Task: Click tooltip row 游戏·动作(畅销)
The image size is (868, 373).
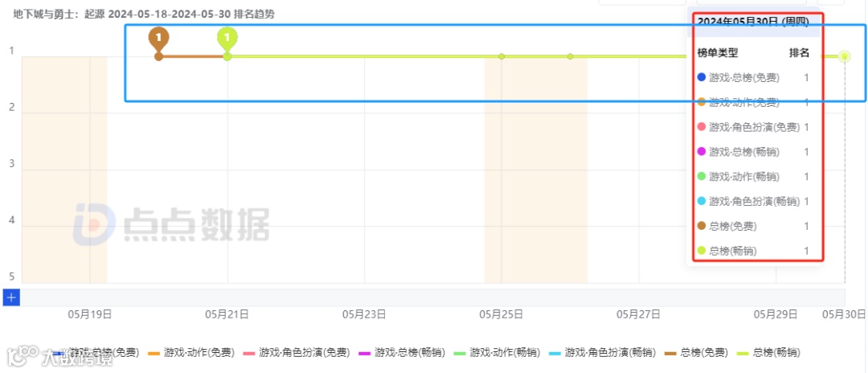Action: click(x=753, y=177)
